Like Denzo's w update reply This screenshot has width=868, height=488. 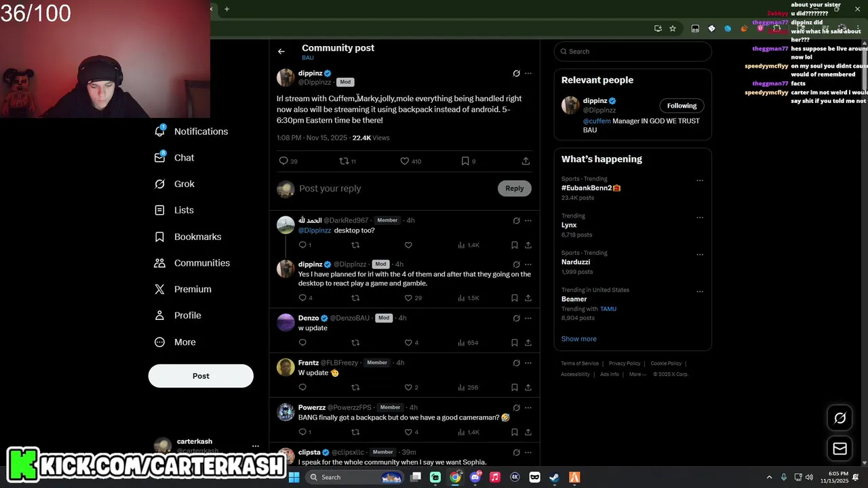pos(411,343)
